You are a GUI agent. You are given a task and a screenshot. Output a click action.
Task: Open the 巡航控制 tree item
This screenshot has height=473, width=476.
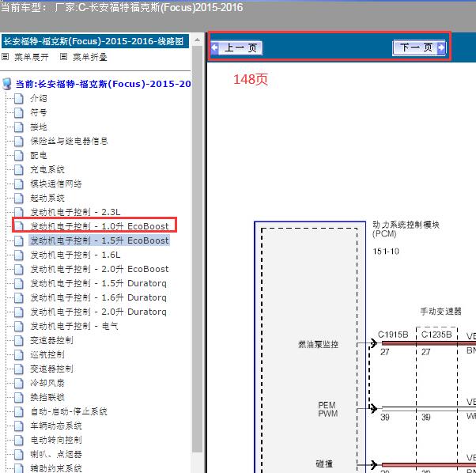click(x=47, y=354)
